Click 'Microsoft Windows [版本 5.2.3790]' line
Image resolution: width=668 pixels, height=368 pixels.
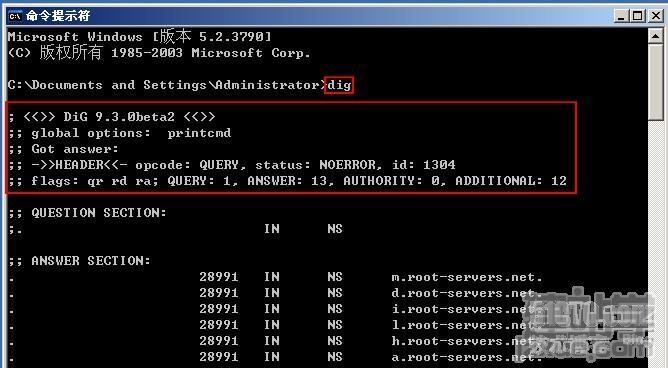(139, 37)
